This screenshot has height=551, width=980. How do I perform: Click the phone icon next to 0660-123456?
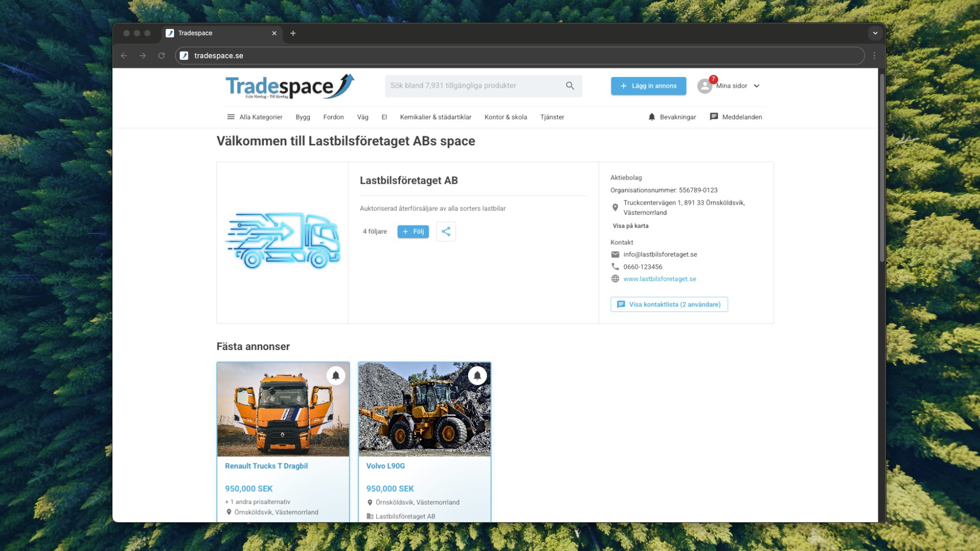click(x=616, y=266)
